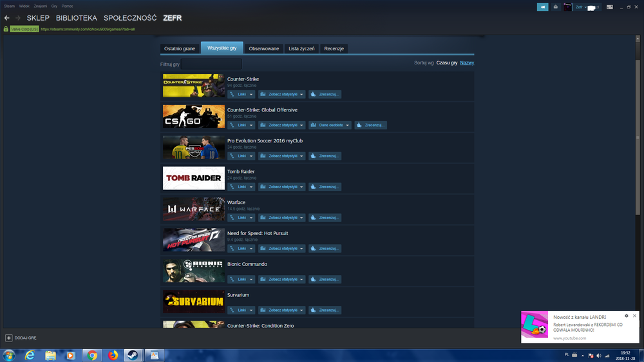Switch to the Ostatnio grane tab

(180, 48)
